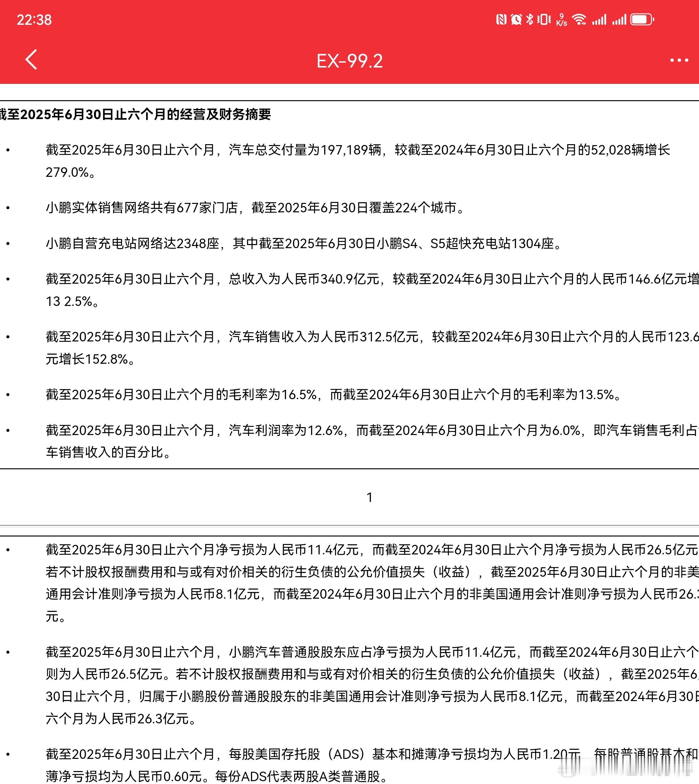Viewport: 699px width, 784px height.
Task: Tap the battery indicator icon
Action: pos(642,19)
